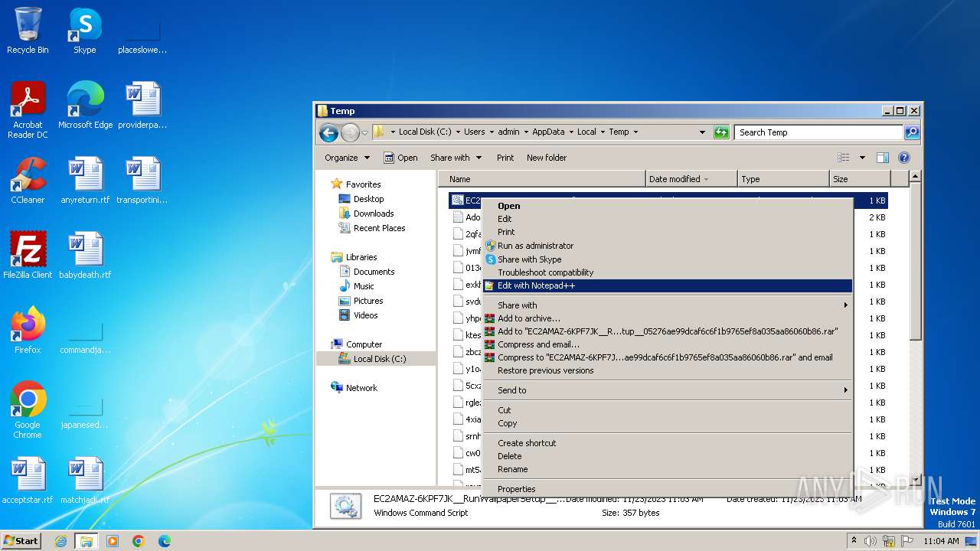The height and width of the screenshot is (551, 980).
Task: Expand the Share with submenu
Action: pyautogui.click(x=667, y=305)
